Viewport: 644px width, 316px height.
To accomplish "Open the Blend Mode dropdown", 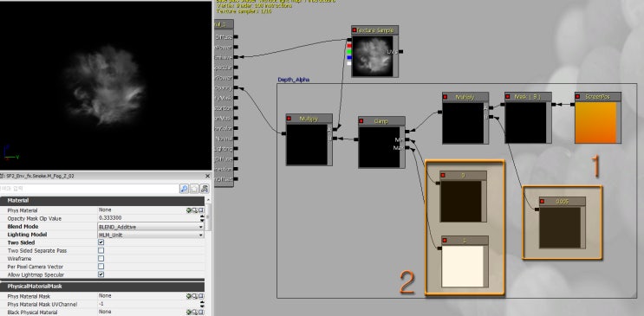I will (151, 227).
